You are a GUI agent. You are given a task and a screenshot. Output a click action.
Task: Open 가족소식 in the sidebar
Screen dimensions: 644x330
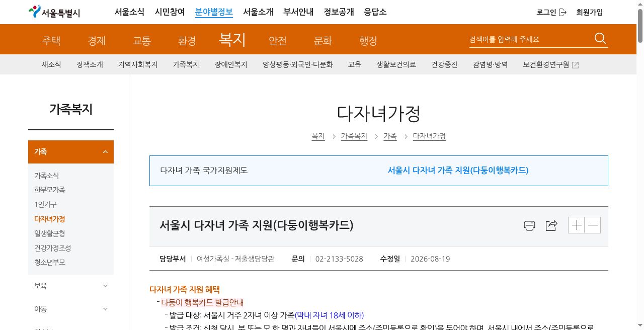tap(47, 176)
